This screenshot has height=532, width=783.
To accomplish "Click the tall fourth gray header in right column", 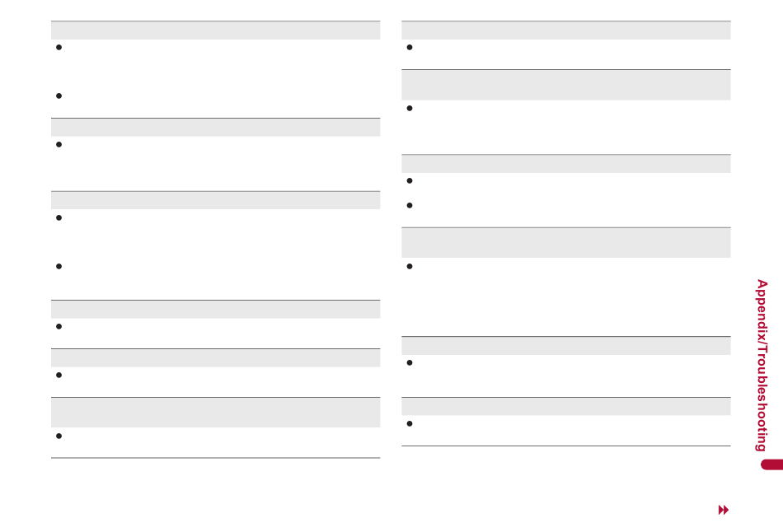I will (565, 243).
